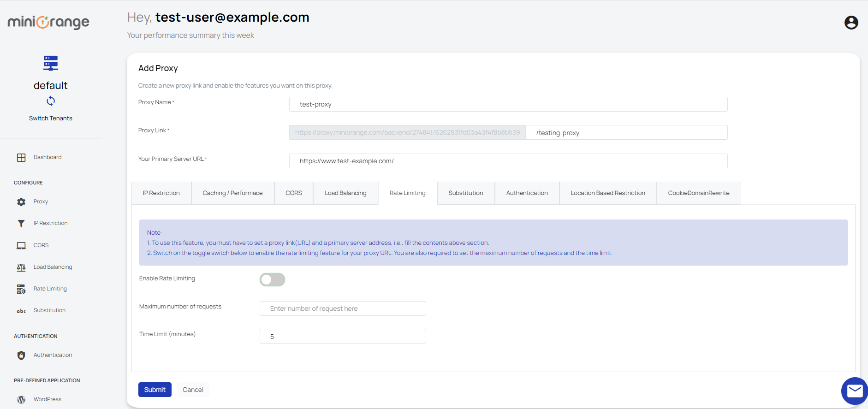Click the default tenant name text
868x409 pixels.
51,86
